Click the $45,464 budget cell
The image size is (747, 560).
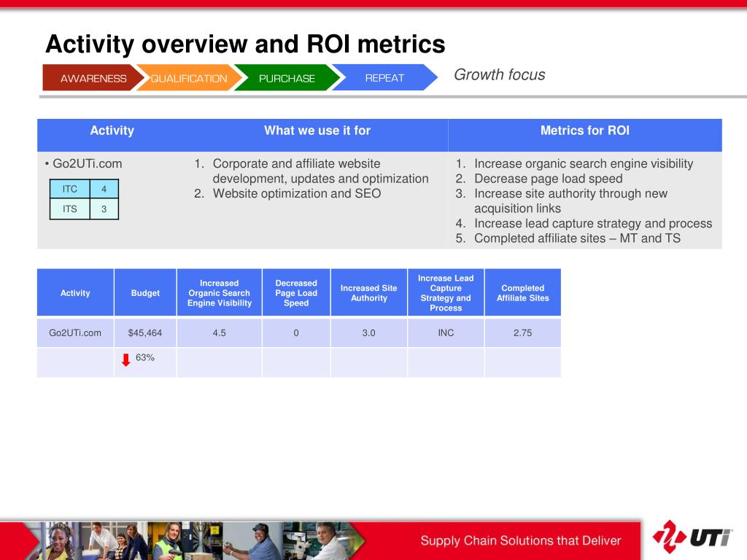(145, 332)
